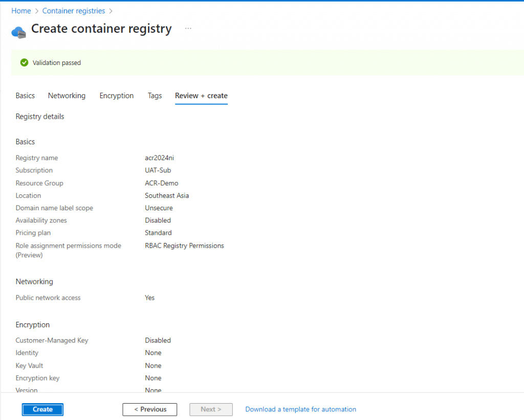This screenshot has height=420, width=524.
Task: Open the Networking tab
Action: [67, 96]
